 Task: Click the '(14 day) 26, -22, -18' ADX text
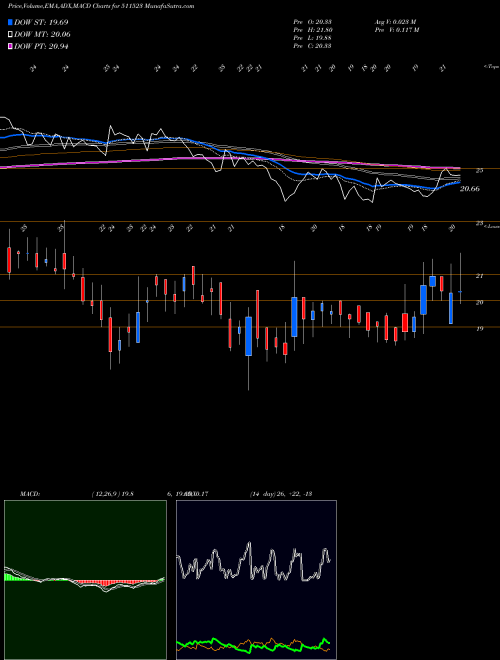point(281,494)
